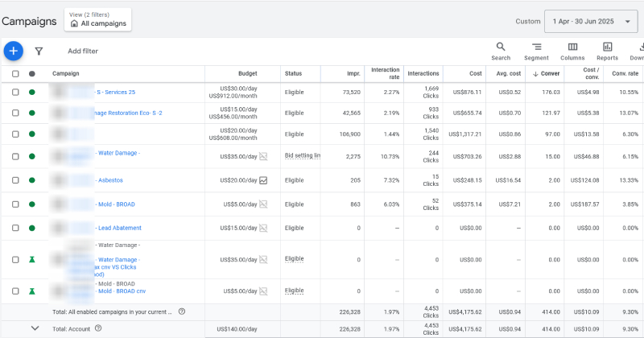644x338 pixels.
Task: Click help icon next to Total: Account
Action: click(x=98, y=328)
